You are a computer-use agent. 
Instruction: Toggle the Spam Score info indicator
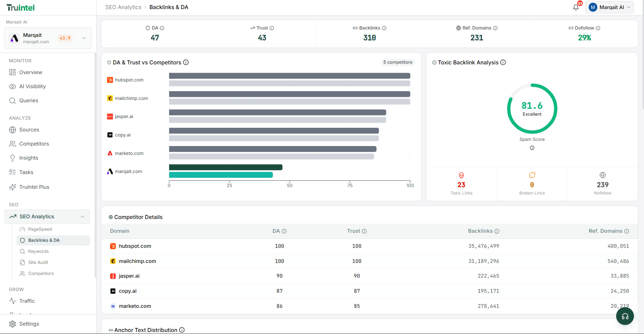pyautogui.click(x=532, y=148)
